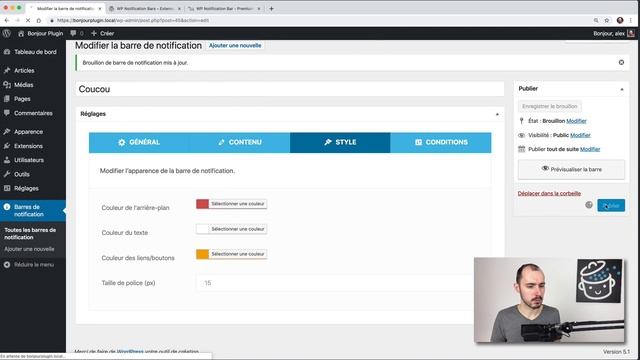Click Ajouter une nouvelle beside the title
640x360 pixels.
(x=235, y=45)
